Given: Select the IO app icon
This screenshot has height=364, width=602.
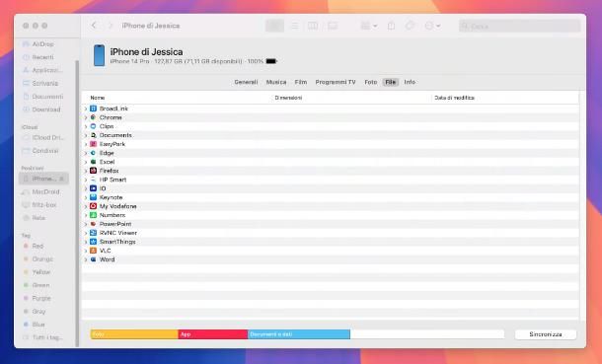Looking at the screenshot, I should pyautogui.click(x=94, y=188).
